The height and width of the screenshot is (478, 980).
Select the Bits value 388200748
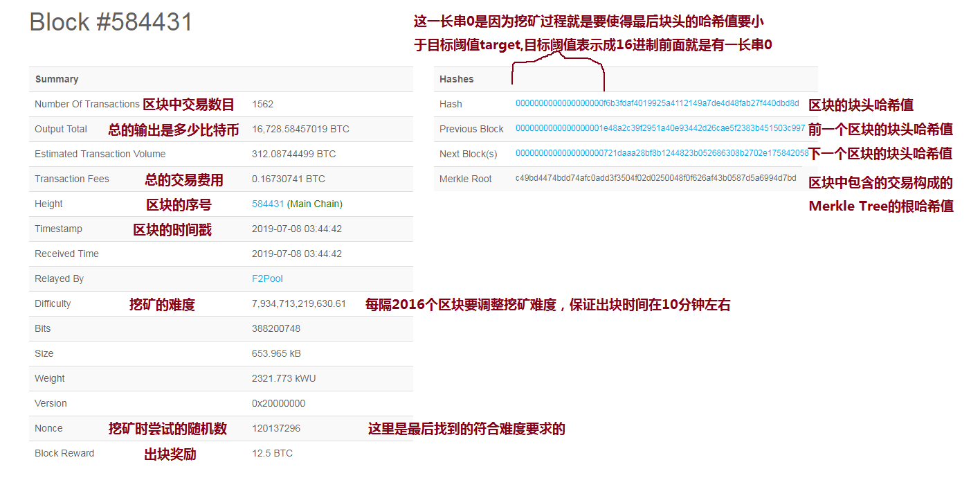tap(276, 328)
